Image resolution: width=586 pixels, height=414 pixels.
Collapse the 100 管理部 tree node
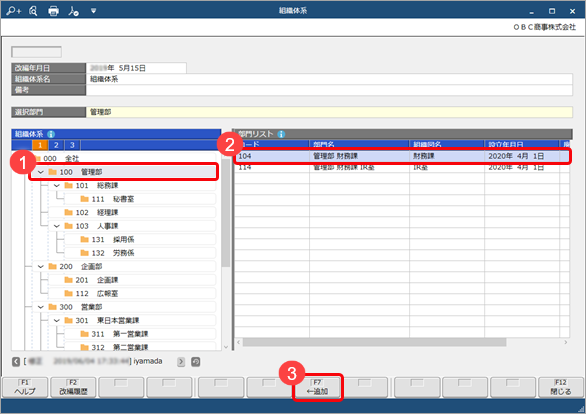41,172
